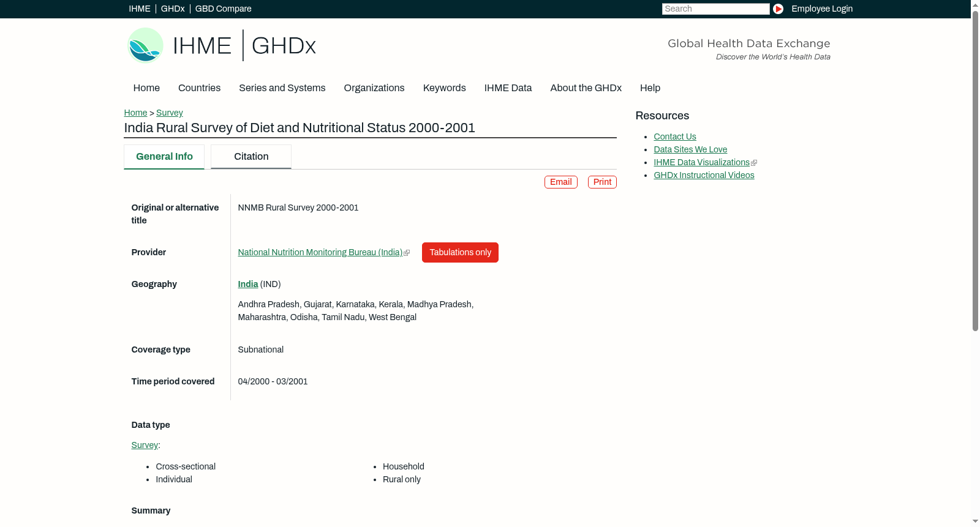Image resolution: width=980 pixels, height=527 pixels.
Task: Click the GHDx wordmark in the header
Action: point(284,46)
